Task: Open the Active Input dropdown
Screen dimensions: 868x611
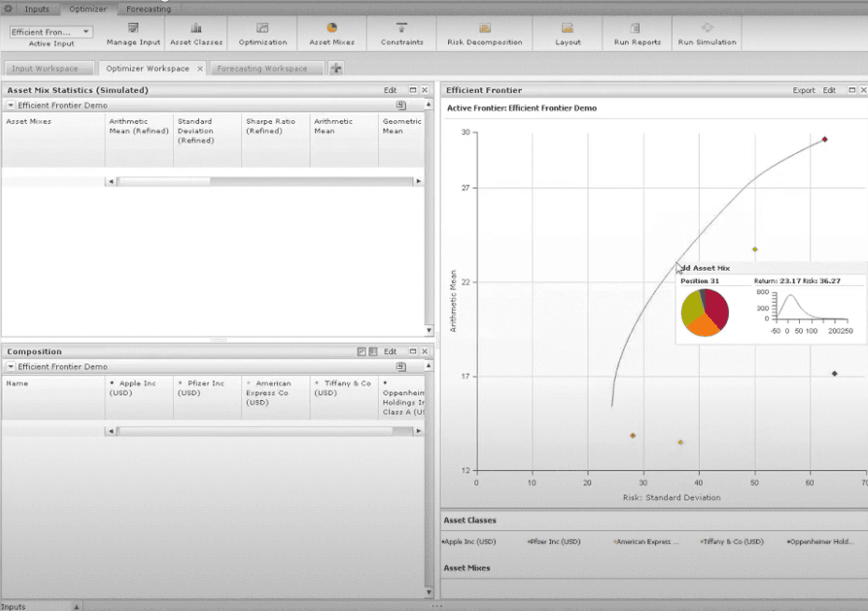Action: [51, 32]
